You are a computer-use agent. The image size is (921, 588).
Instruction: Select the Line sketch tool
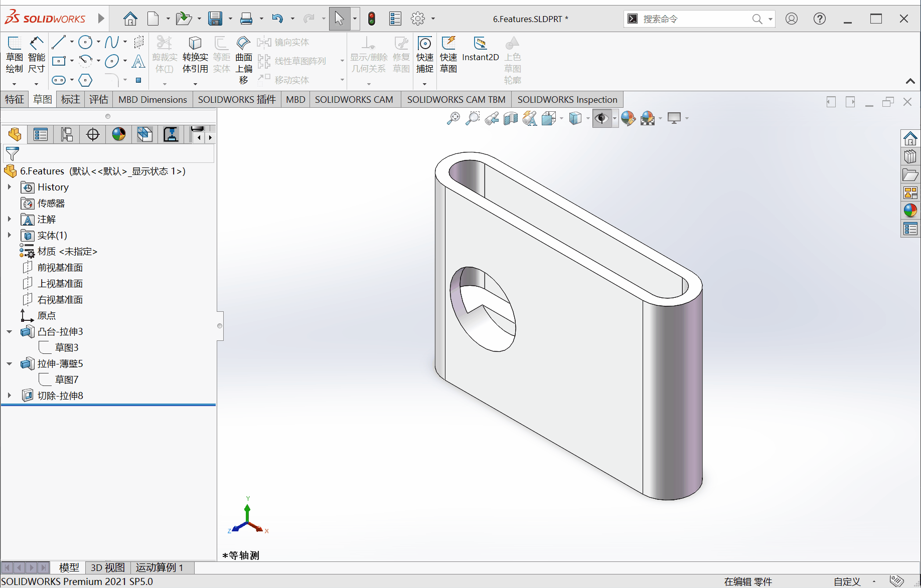click(59, 42)
